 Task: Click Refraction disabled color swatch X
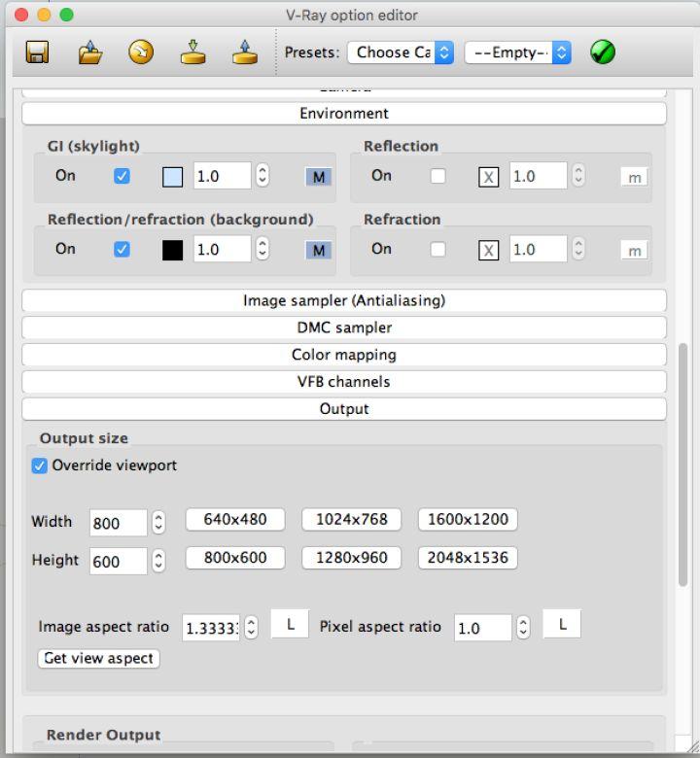(x=489, y=251)
